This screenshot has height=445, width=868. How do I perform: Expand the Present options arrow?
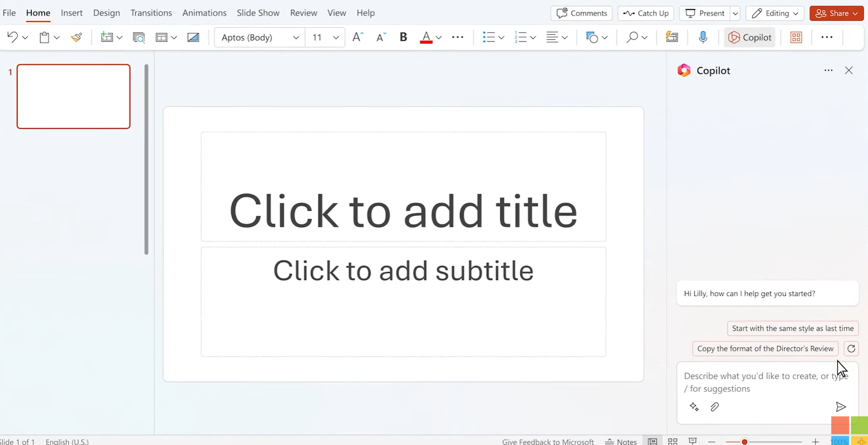tap(735, 13)
